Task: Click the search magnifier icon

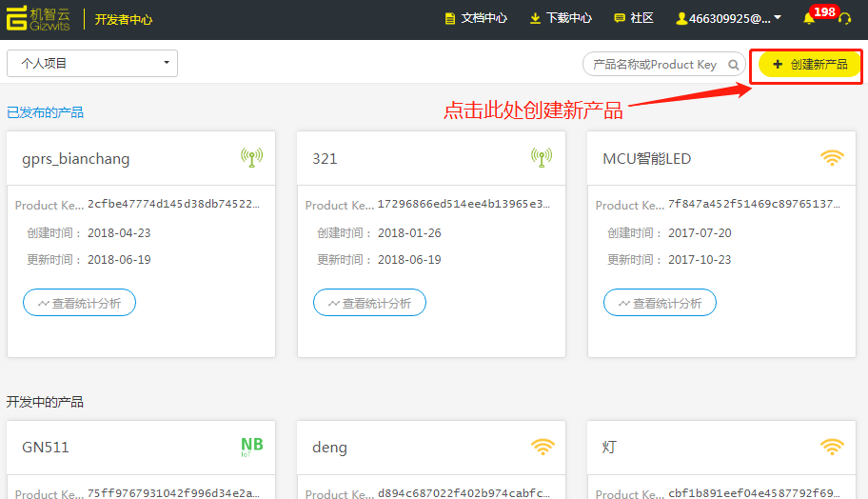Action: 734,65
